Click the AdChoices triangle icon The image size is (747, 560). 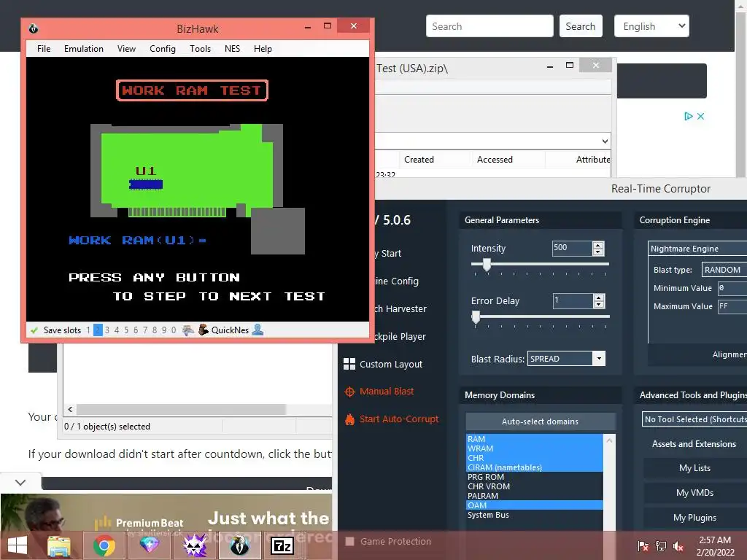(x=689, y=116)
